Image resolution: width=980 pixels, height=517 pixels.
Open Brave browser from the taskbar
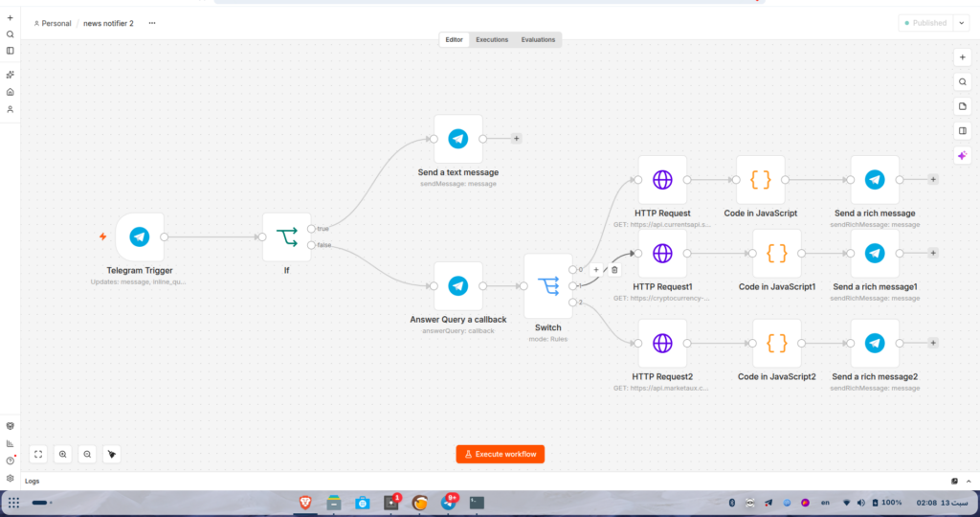305,503
